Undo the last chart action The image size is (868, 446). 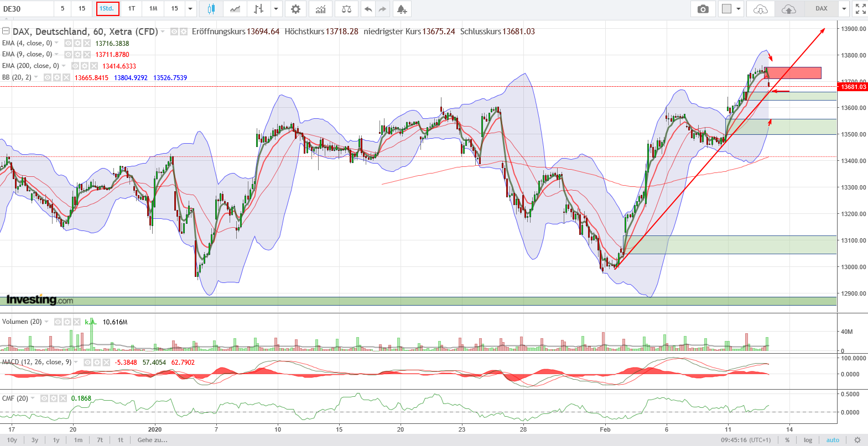[x=368, y=9]
